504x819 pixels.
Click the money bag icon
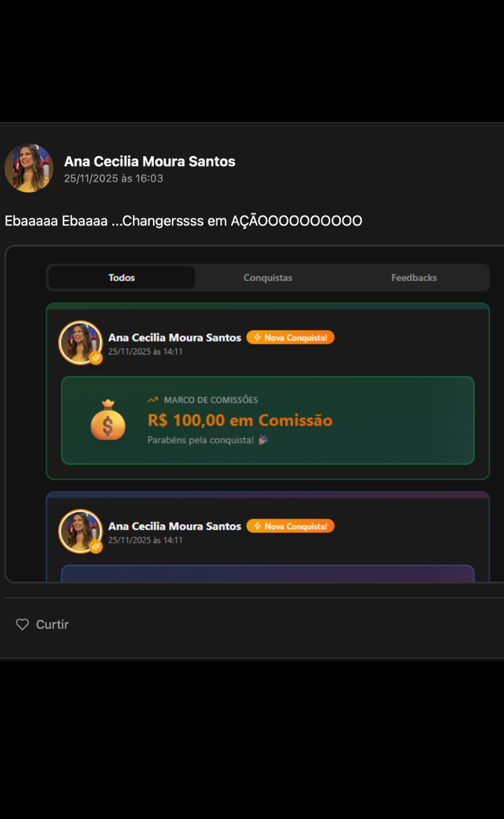point(108,420)
